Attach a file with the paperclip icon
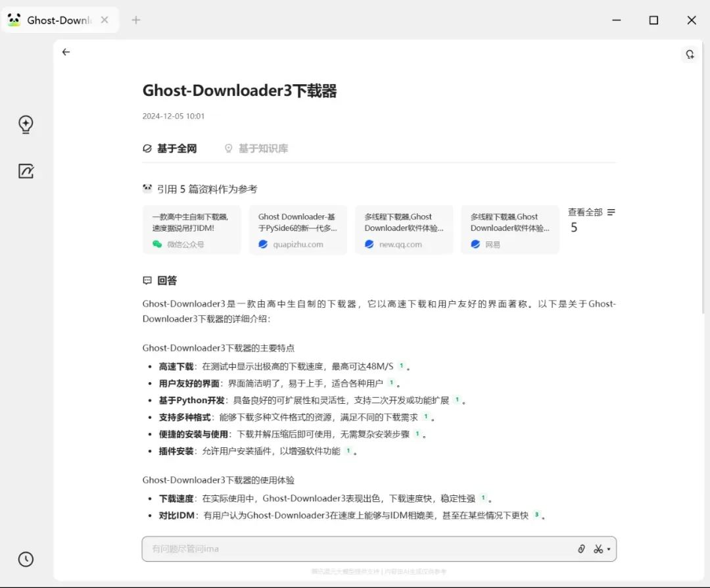 [x=580, y=549]
